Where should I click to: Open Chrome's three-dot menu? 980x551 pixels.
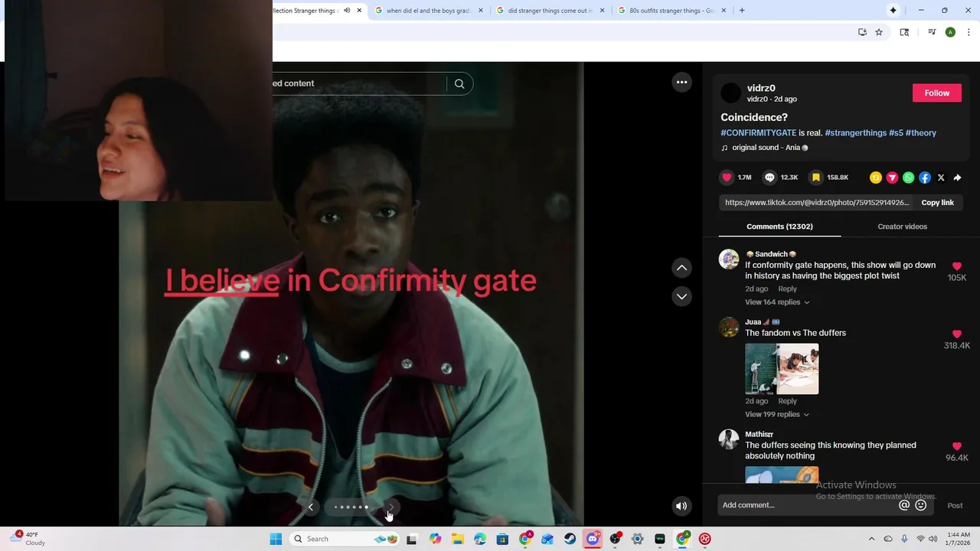coord(969,32)
